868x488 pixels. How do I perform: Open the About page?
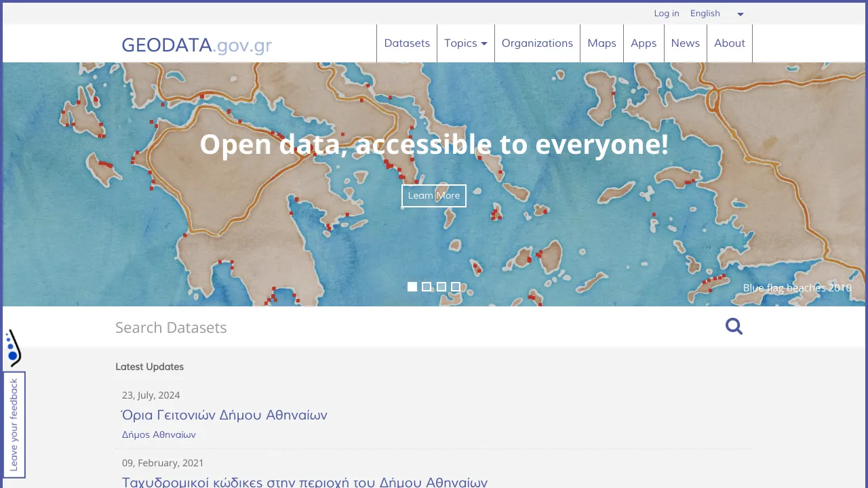[730, 43]
